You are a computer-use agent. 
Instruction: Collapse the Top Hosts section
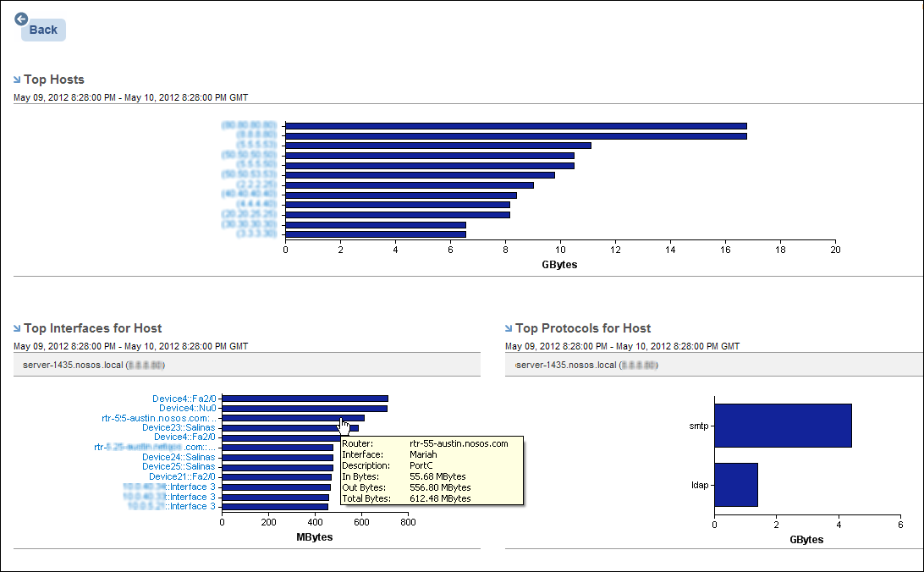click(16, 79)
